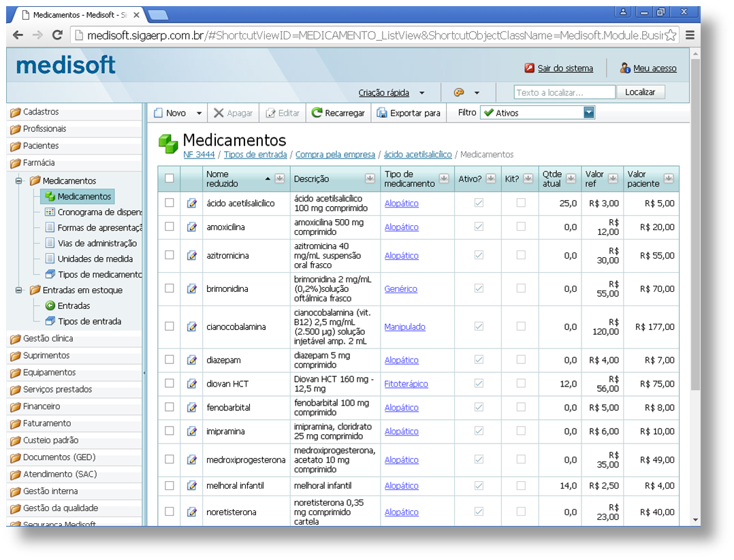Viewport: 734px width, 560px height.
Task: Open theme palette dropdown arrow
Action: point(477,93)
